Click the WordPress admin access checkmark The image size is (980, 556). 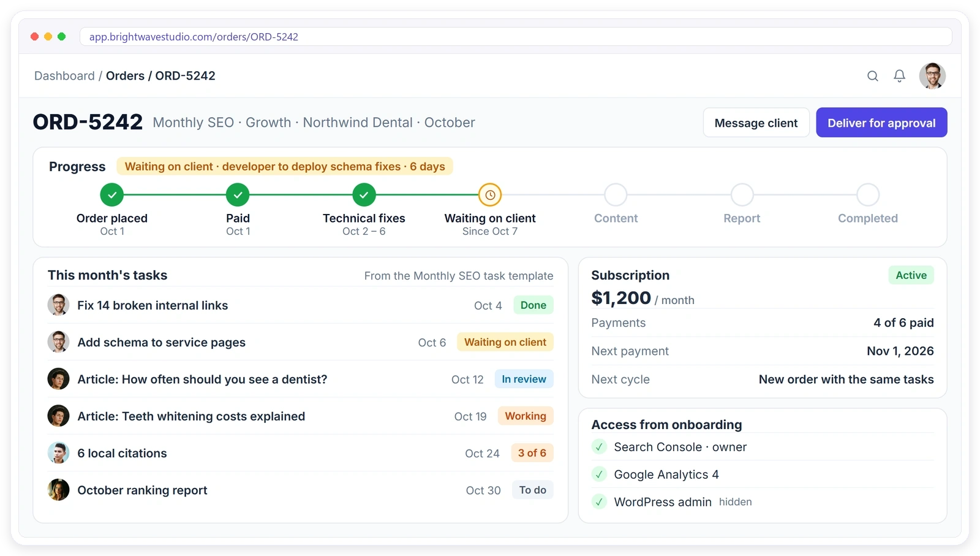(599, 502)
